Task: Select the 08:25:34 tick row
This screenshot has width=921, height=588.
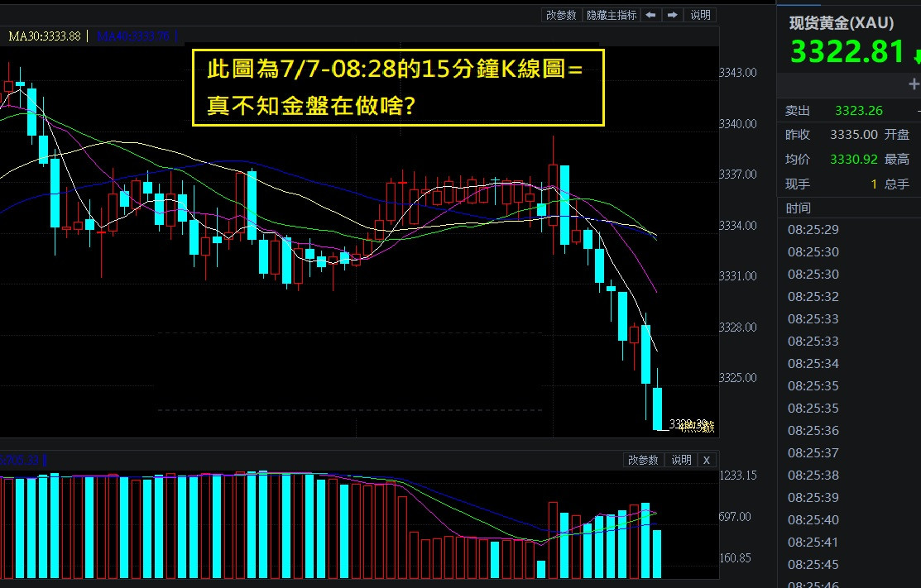Action: (849, 363)
